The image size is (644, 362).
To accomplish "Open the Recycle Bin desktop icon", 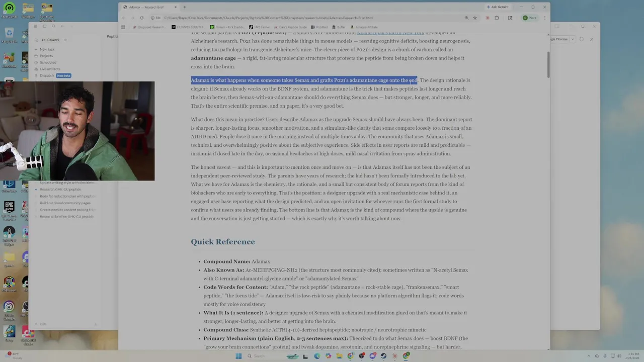I will point(9,35).
